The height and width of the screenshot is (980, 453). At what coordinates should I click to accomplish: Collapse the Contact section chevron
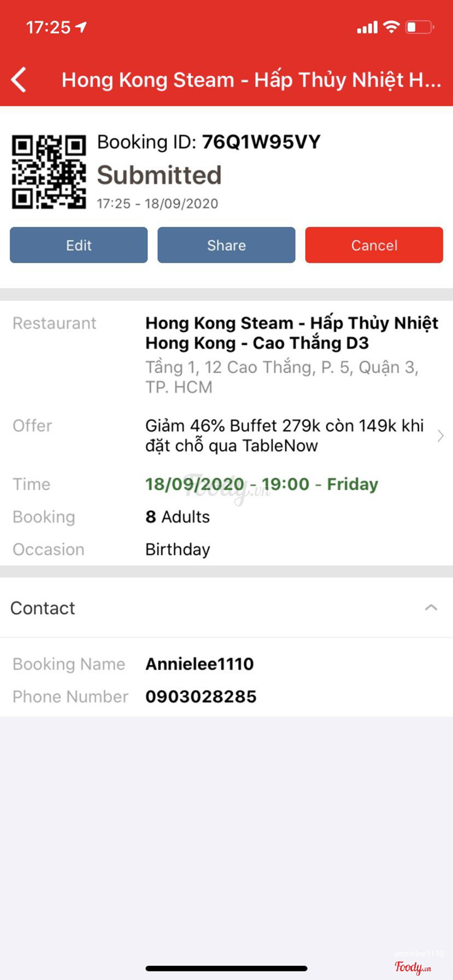(431, 607)
